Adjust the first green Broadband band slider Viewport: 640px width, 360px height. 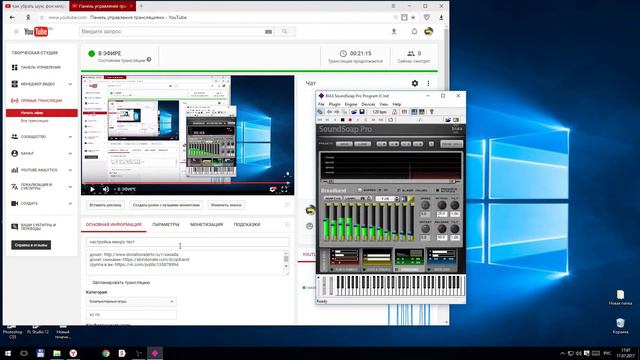click(327, 222)
